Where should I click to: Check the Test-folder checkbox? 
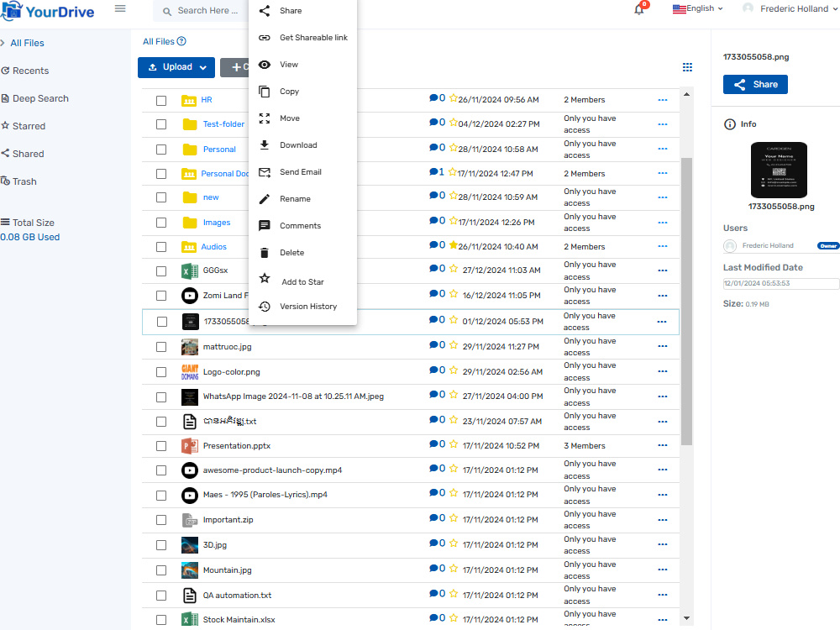(x=161, y=124)
